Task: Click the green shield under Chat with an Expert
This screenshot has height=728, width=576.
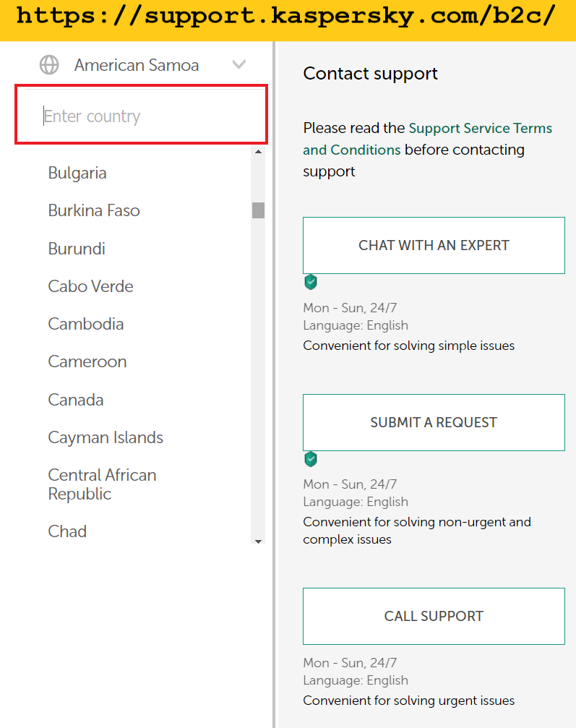Action: click(x=311, y=282)
